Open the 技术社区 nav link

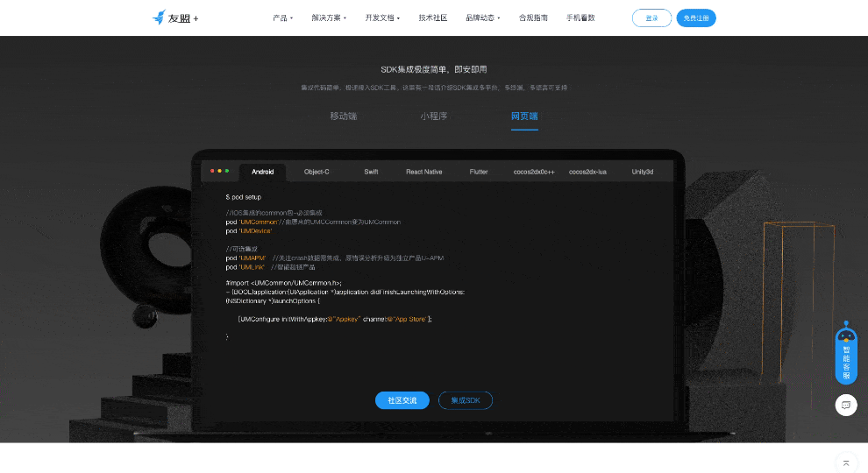433,18
